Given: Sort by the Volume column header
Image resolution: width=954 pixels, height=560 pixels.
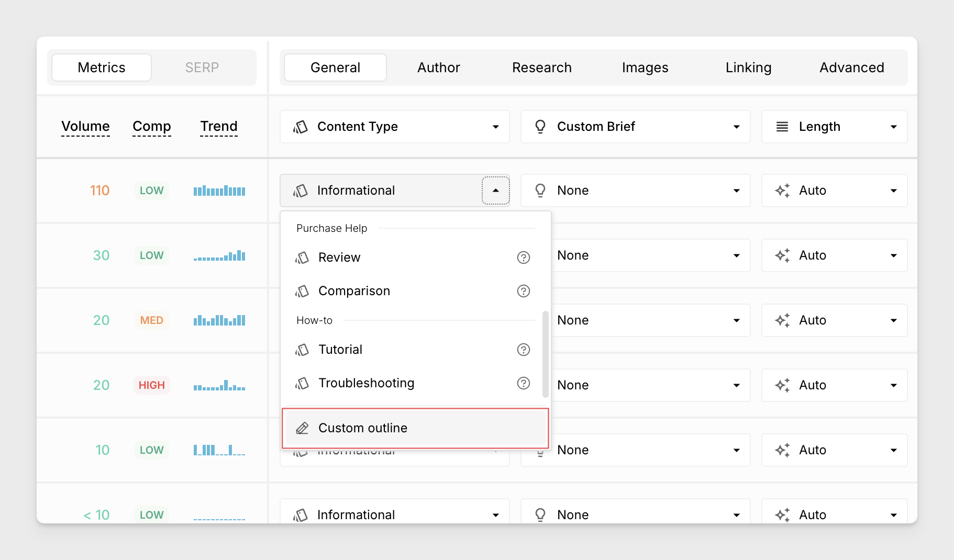Looking at the screenshot, I should point(85,126).
